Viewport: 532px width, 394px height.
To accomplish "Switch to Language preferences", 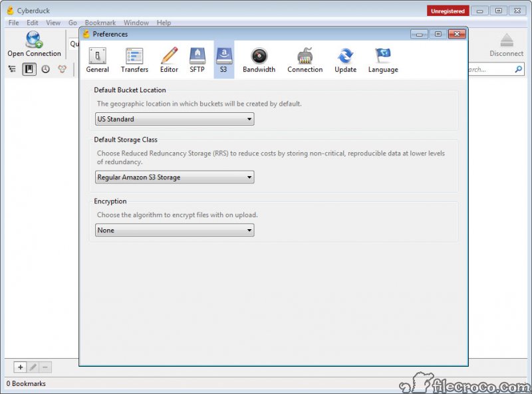I will coord(383,60).
